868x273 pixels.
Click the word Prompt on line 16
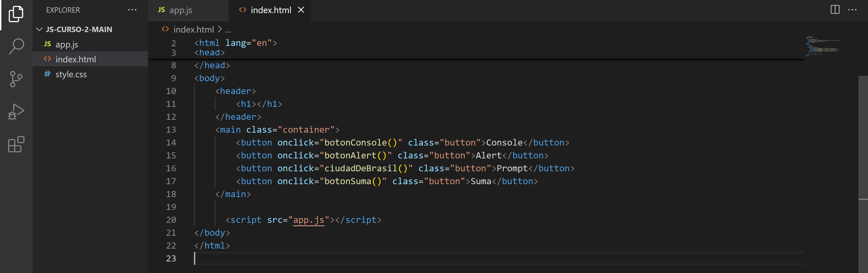[512, 169]
